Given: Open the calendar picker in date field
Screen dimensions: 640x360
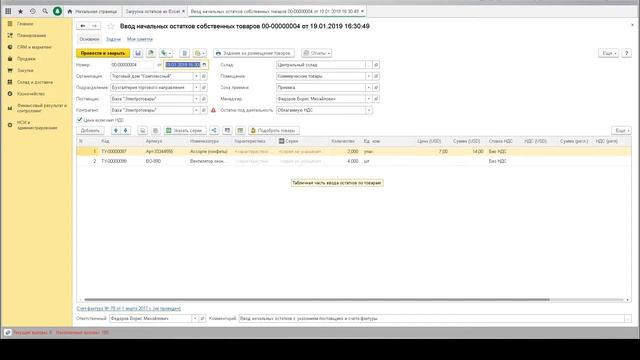Looking at the screenshot, I should tap(204, 65).
